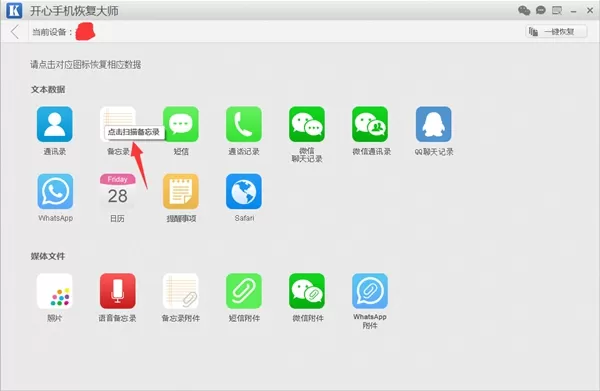Click the 文本数据 section heading
Viewport: 600px width, 391px height.
(x=48, y=90)
